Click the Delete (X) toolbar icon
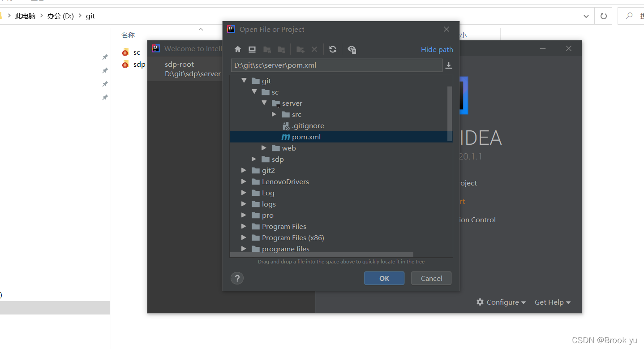The width and height of the screenshot is (644, 349). 314,49
